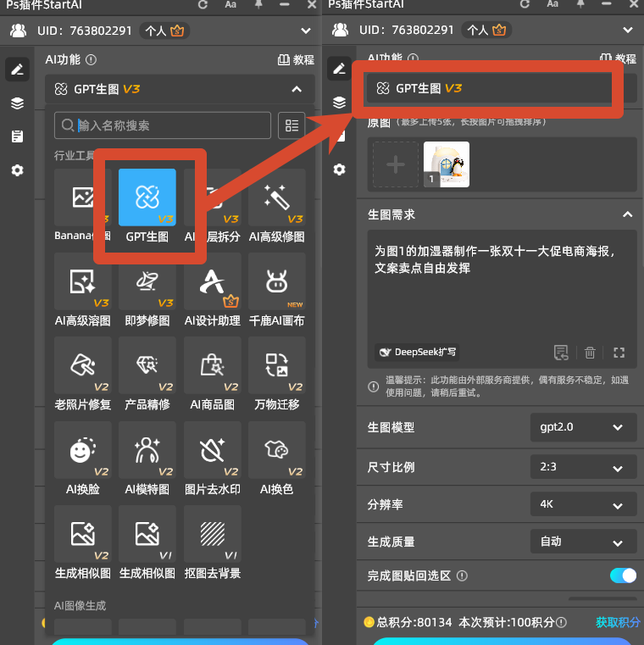644x645 pixels.
Task: Click refresh icon in left title bar
Action: pos(203,4)
